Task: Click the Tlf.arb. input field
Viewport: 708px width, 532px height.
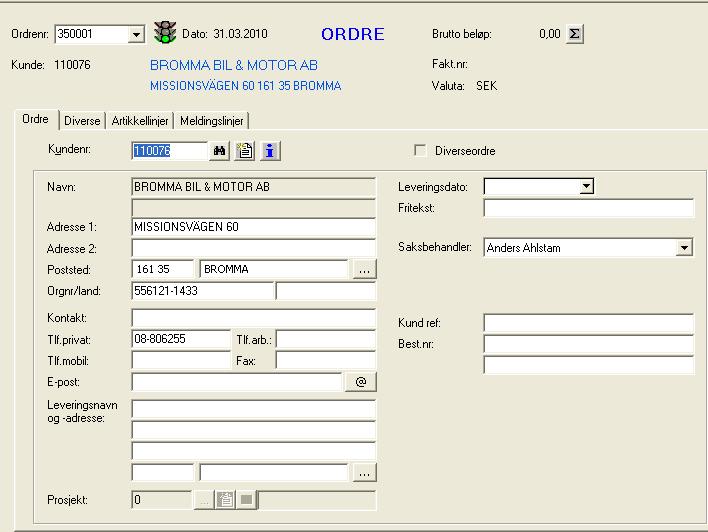Action: click(x=326, y=339)
